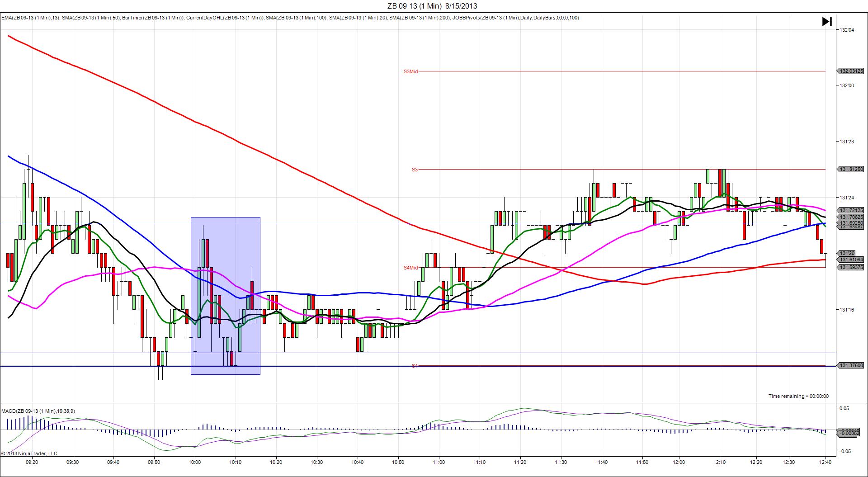Click the scroll-to-latest-bar arrow icon
The height and width of the screenshot is (477, 868).
[x=827, y=22]
